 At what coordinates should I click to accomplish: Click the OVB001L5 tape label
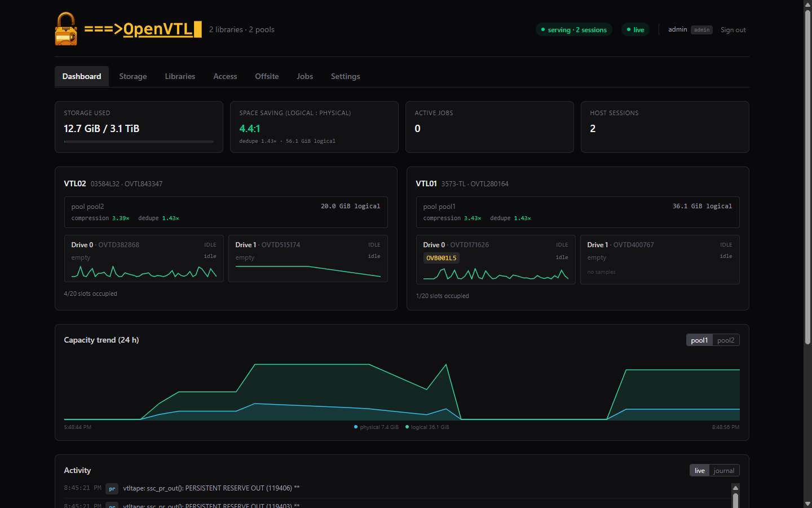point(442,258)
